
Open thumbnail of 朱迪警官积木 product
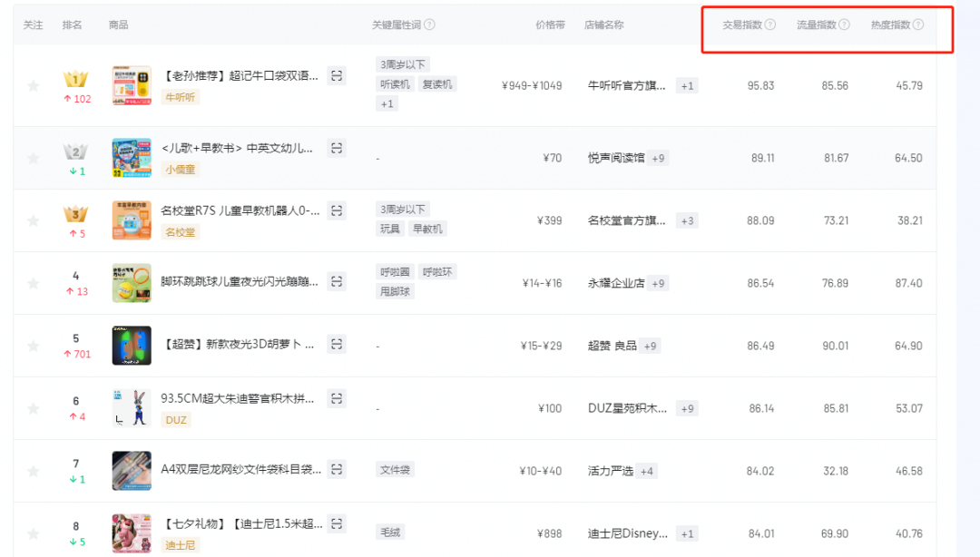[x=132, y=408]
